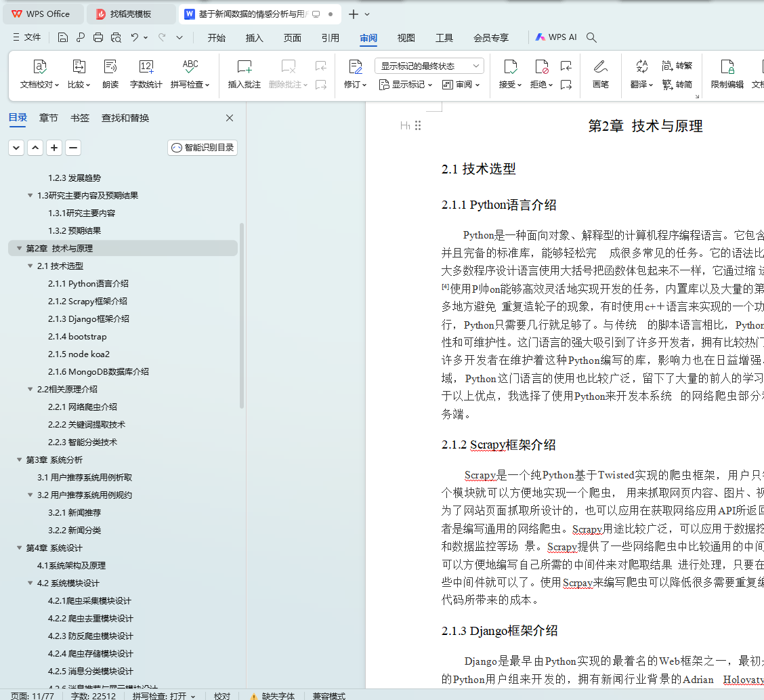Go to 2.1.2 Scrapy框架介绍 in outline
764x700 pixels.
pyautogui.click(x=87, y=302)
